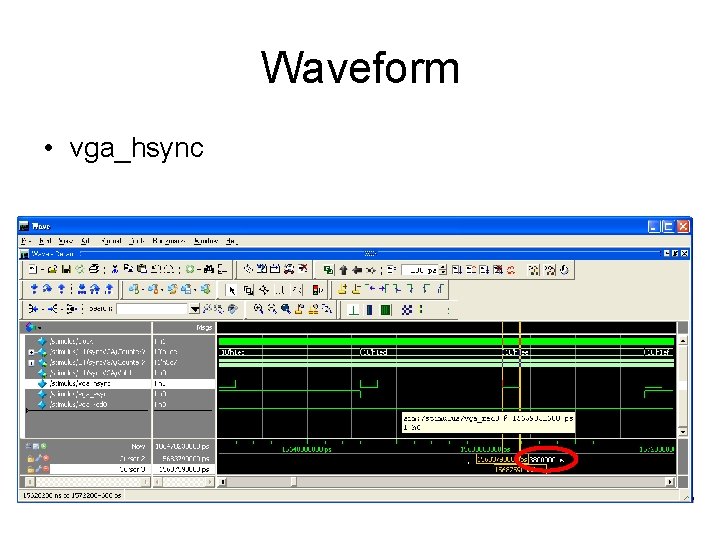Click the Paste clipboard icon

(142, 270)
